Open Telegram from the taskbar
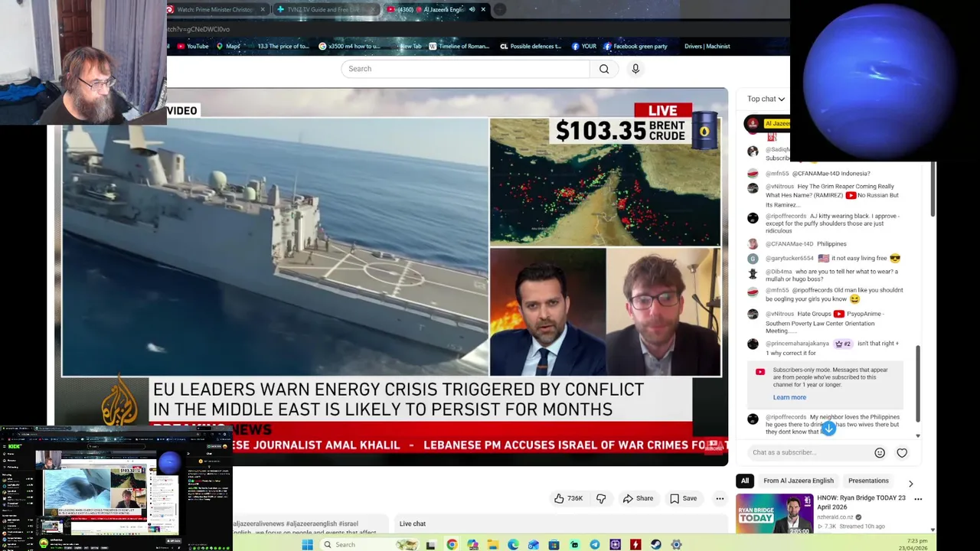 click(x=595, y=545)
